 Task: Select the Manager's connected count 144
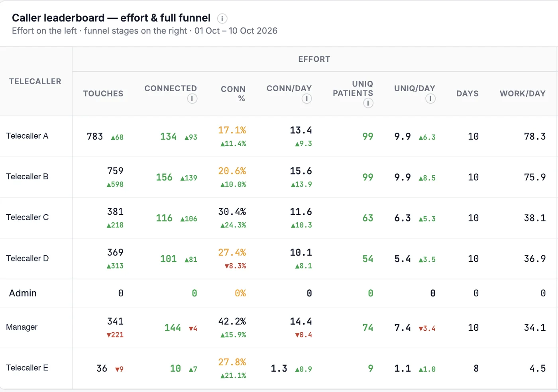click(173, 328)
